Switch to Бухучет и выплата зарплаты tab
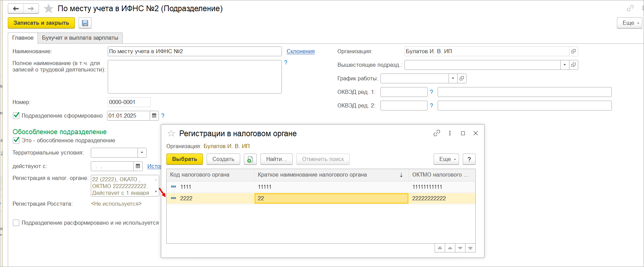This screenshot has height=267, width=644. coord(80,38)
